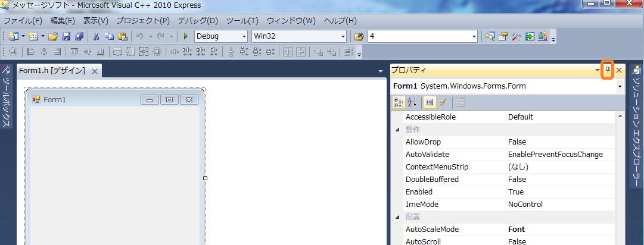Toggle auto-hide pin on プロパティ panel

[x=608, y=71]
